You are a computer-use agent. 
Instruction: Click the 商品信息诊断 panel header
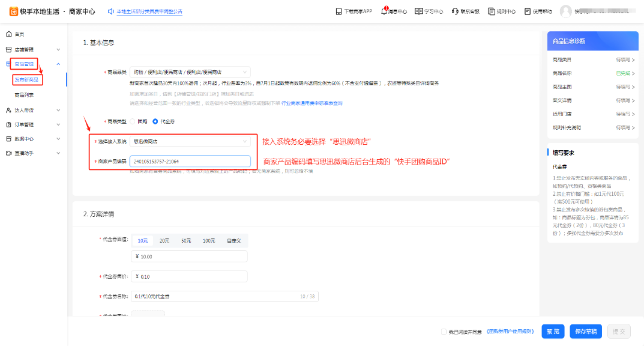coord(592,41)
